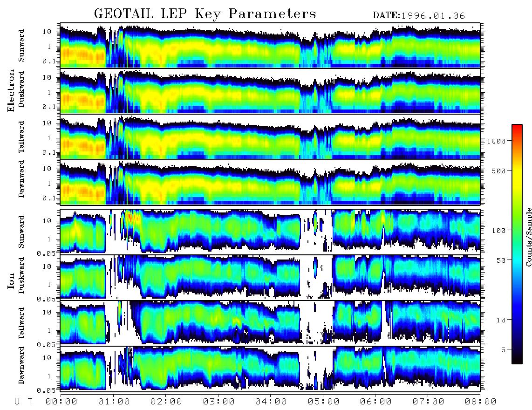Select the "DATE:1996.01.06" text

point(419,16)
